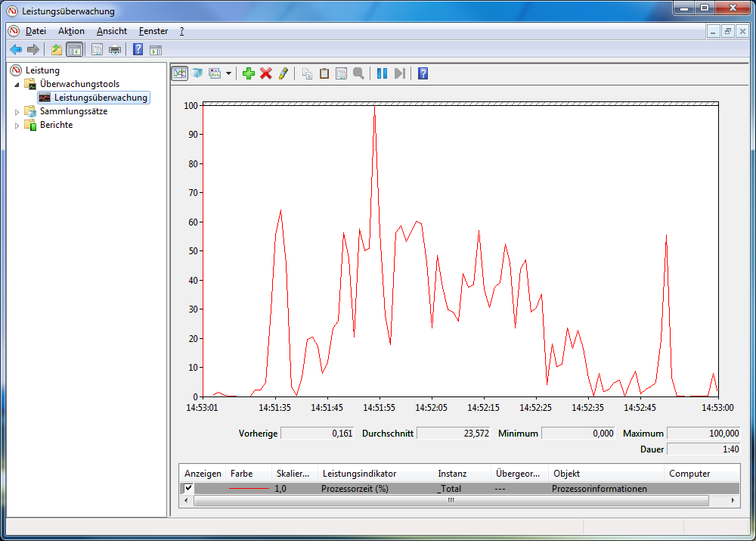Image resolution: width=756 pixels, height=541 pixels.
Task: Click the back arrow in main toolbar
Action: [x=16, y=50]
